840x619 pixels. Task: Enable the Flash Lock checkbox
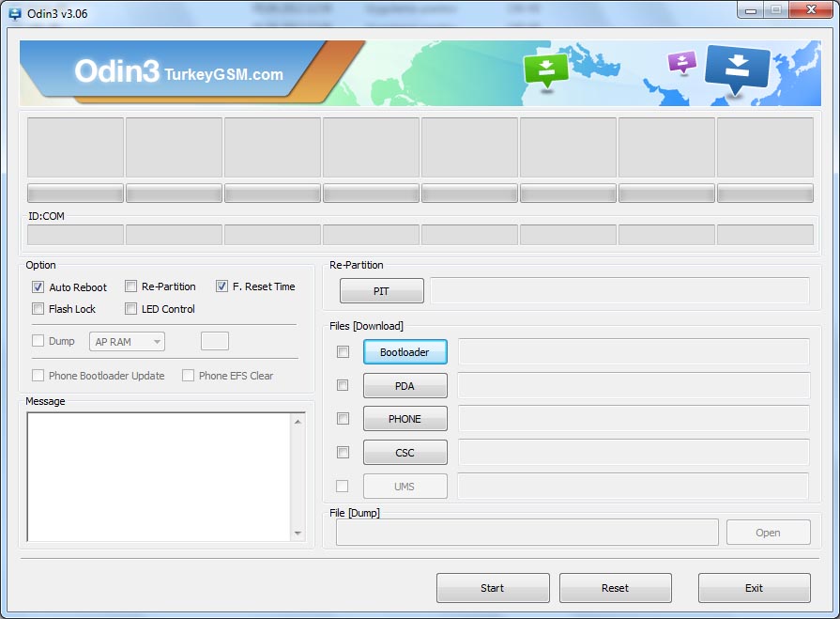point(38,309)
